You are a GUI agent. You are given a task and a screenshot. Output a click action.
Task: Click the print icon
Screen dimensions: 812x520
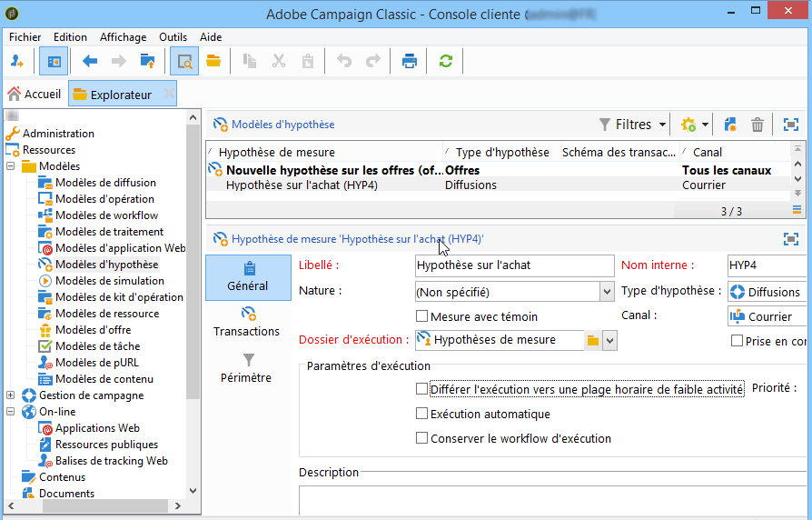(x=409, y=61)
